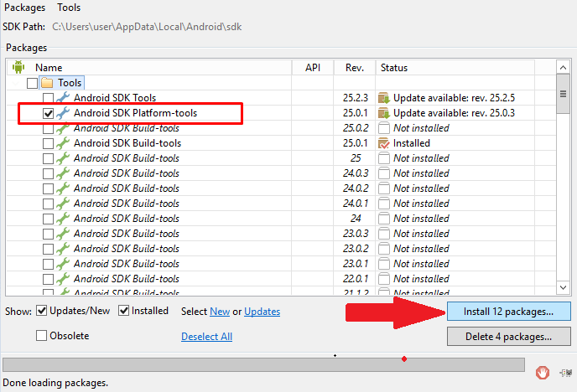Click the 'Installed' status text
Viewport: 577px width, 392px height.
pos(412,143)
